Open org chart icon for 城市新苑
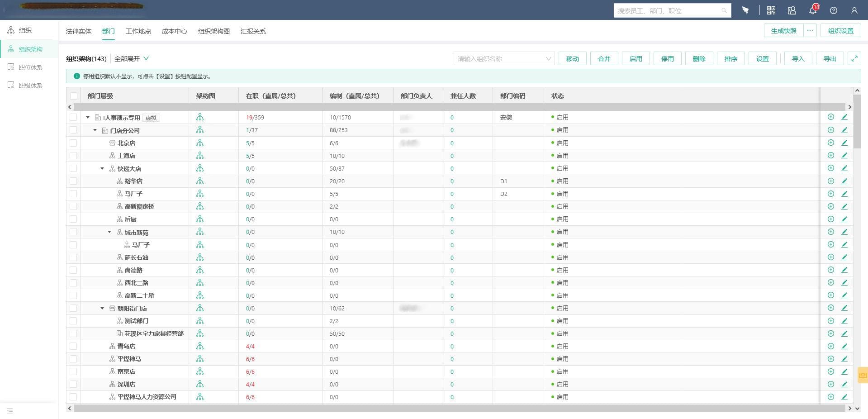 click(200, 232)
